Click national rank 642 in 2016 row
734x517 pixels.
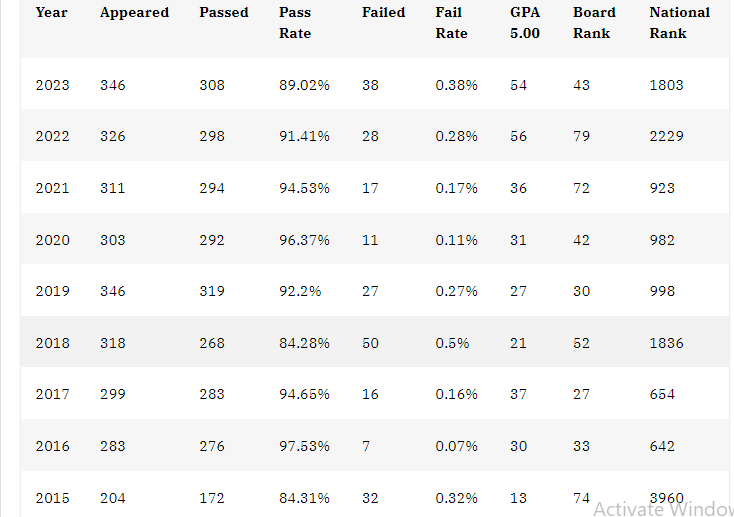click(662, 446)
